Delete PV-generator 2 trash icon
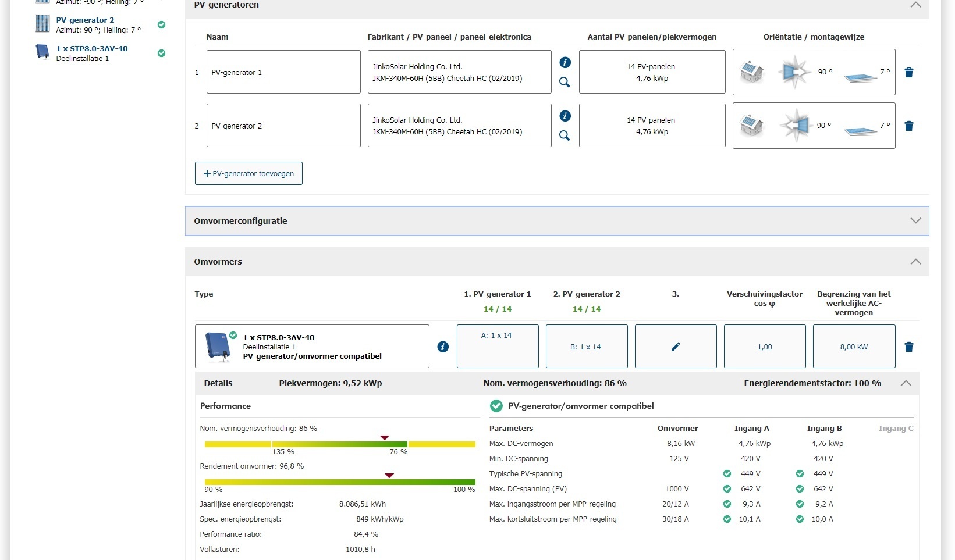This screenshot has height=560, width=955. pos(908,126)
